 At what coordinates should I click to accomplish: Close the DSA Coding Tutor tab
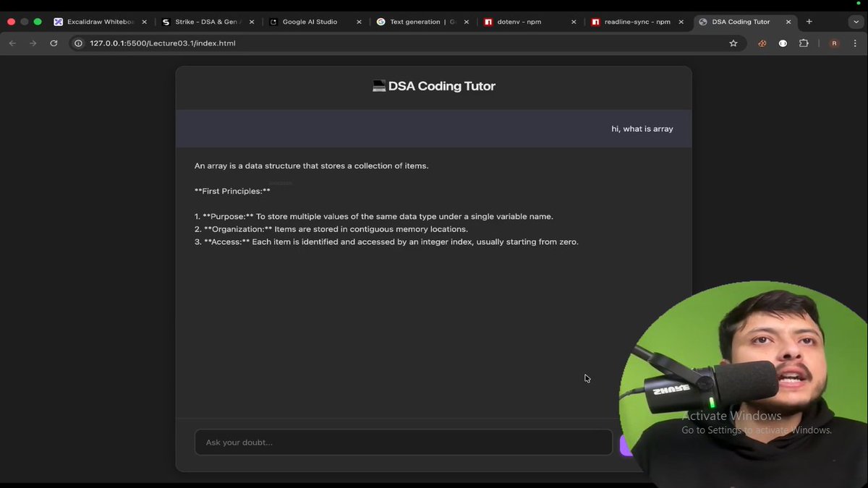pos(790,22)
